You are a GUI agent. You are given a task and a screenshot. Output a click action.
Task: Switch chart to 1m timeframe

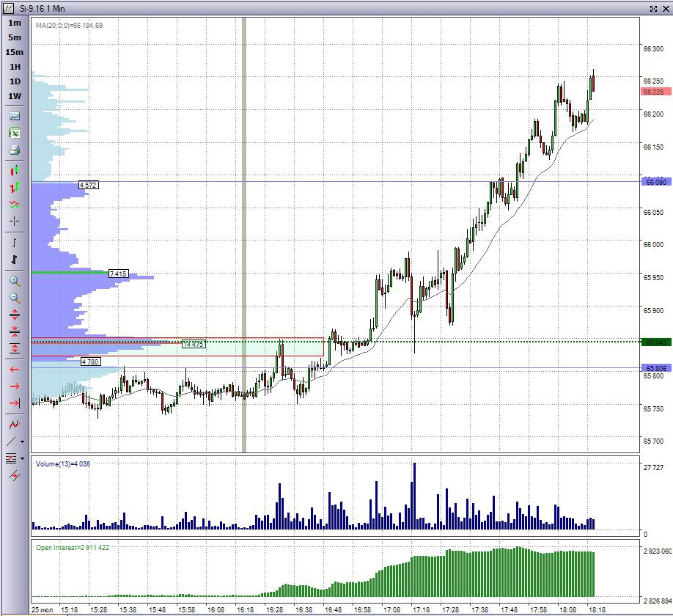point(15,23)
